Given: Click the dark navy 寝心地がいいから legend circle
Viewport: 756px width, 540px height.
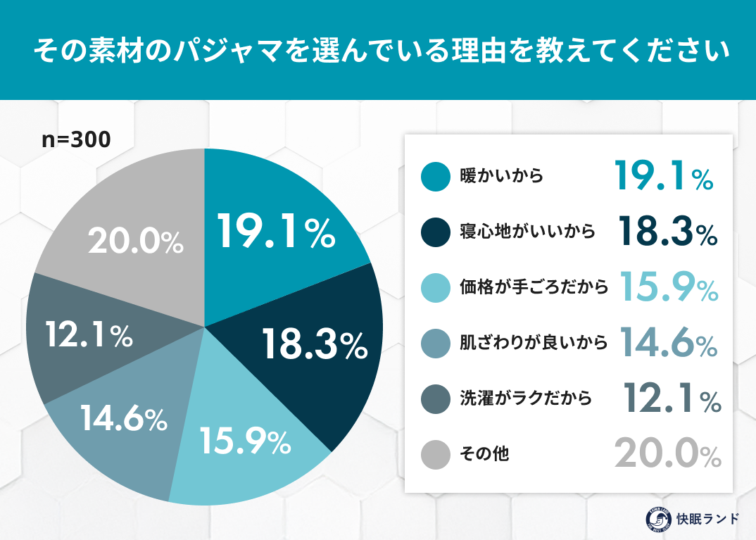Looking at the screenshot, I should point(436,232).
